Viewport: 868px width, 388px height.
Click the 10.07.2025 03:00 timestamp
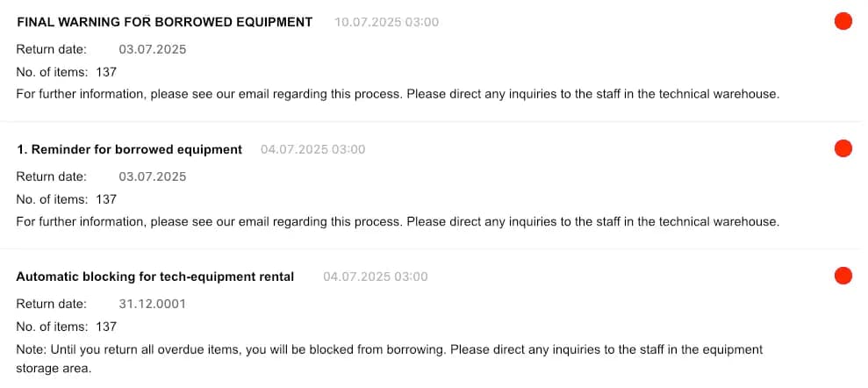[x=386, y=22]
